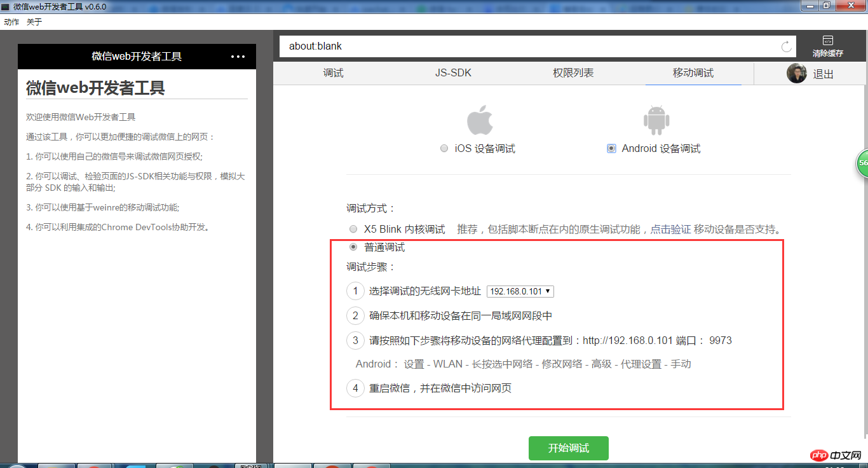Click step text 确保本机和移动设备在同一局域网网段中

tap(461, 316)
